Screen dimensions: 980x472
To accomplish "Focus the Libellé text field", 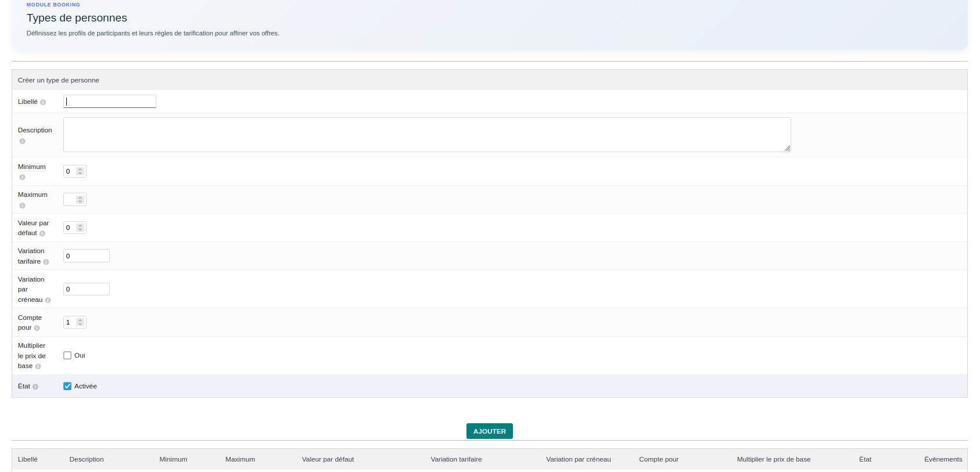I will point(110,102).
